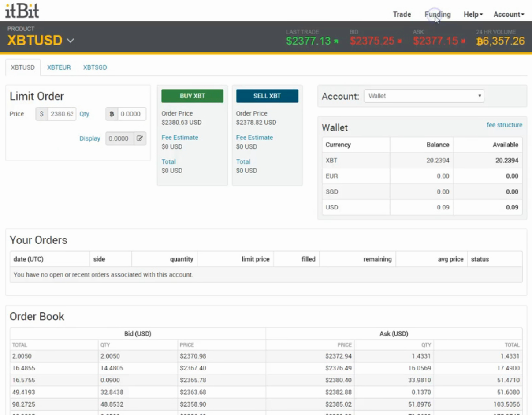This screenshot has height=415, width=532.
Task: Click the XBT available balance 20.2394
Action: pos(507,161)
